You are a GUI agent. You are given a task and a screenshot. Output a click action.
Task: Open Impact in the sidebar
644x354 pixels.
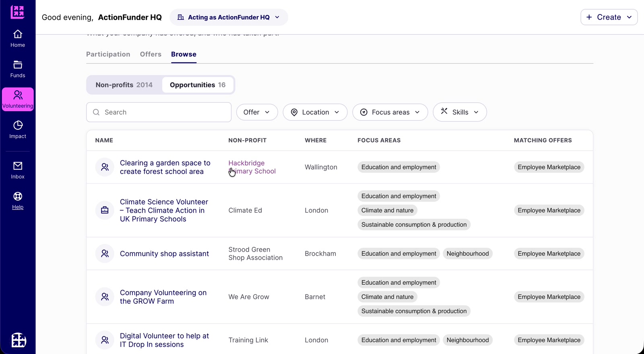tap(18, 130)
